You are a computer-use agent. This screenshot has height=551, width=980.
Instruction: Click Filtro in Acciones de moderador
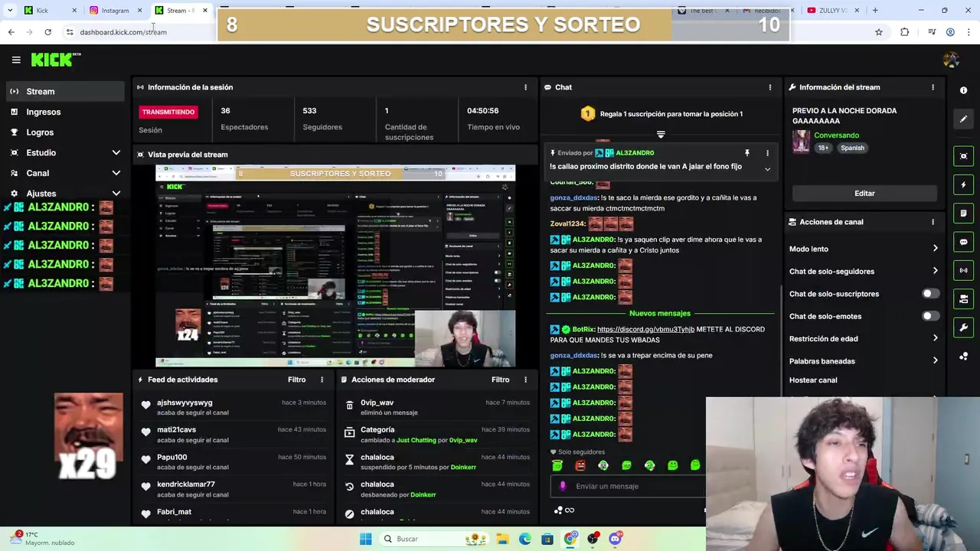pyautogui.click(x=500, y=380)
